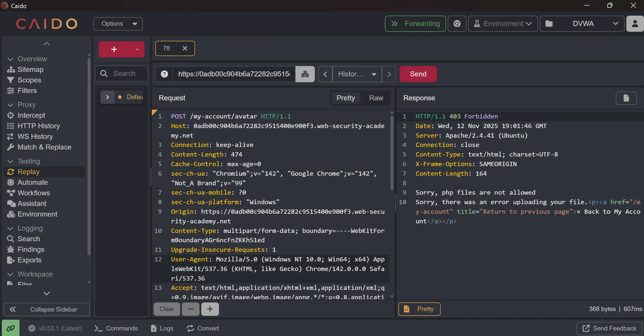Open Sitemap from the sidebar
This screenshot has height=336, width=644.
30,69
